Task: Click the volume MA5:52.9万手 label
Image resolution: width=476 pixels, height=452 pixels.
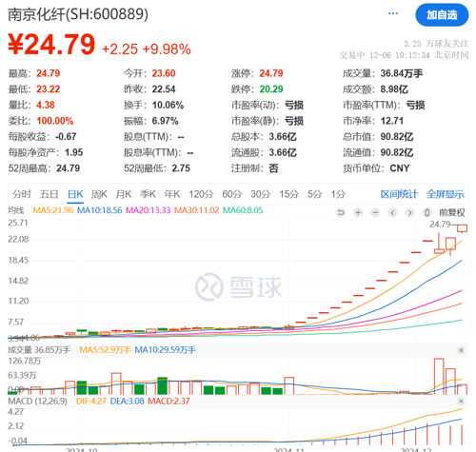Action: (105, 350)
